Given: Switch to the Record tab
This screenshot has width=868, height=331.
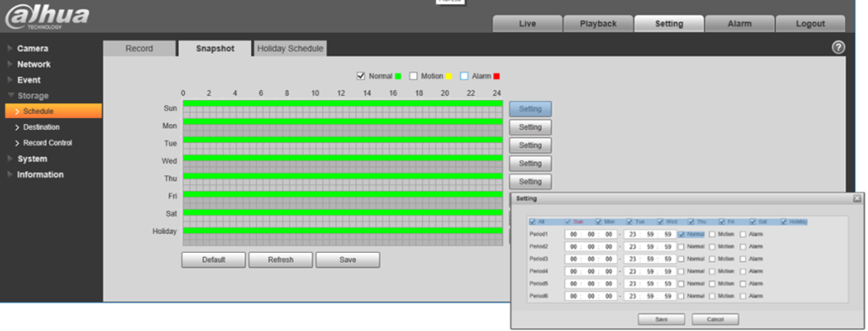Looking at the screenshot, I should 139,48.
